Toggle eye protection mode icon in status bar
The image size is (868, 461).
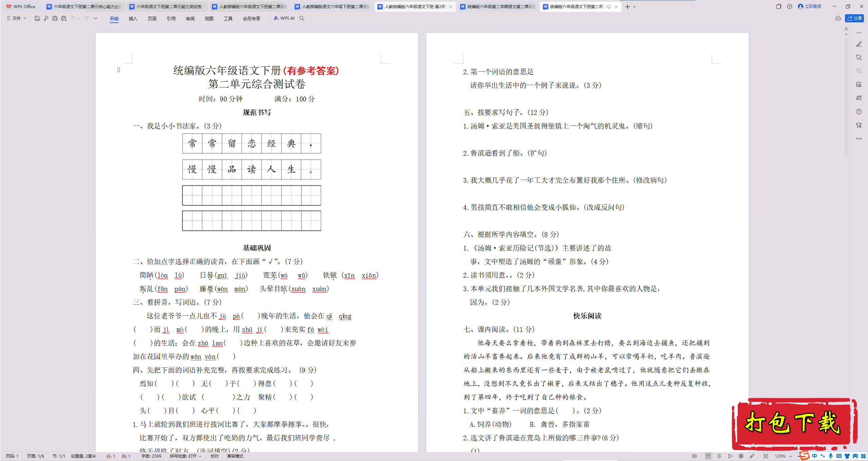click(694, 456)
